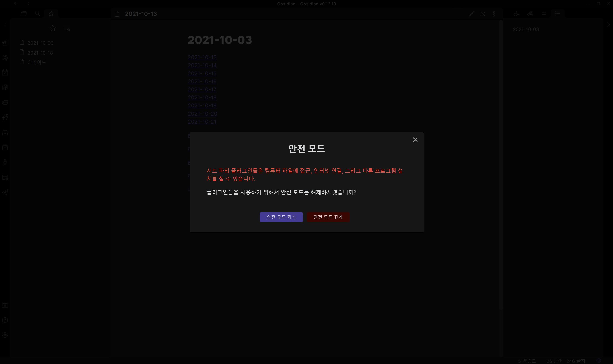The width and height of the screenshot is (613, 364).
Task: Expand the right sidebar chevron
Action: (x=608, y=25)
